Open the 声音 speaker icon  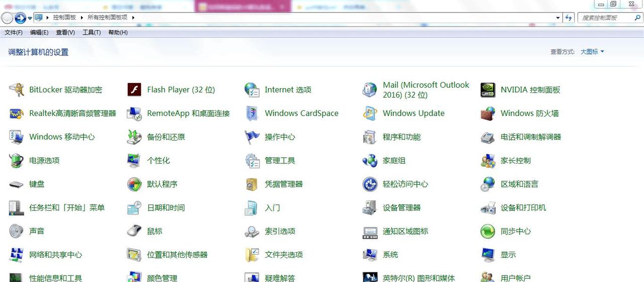tap(17, 232)
